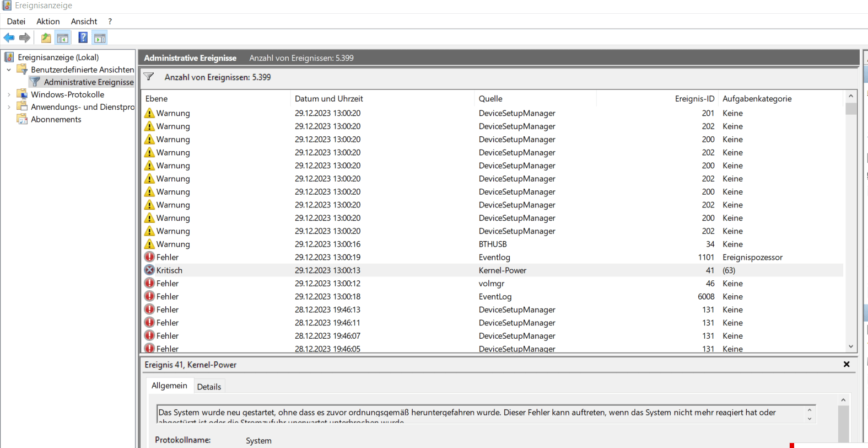868x448 pixels.
Task: Sort by Ereignis-ID column header
Action: (x=657, y=98)
